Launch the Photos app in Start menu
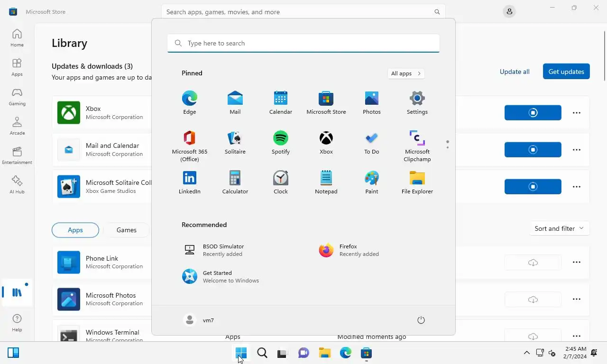This screenshot has height=364, width=607. point(372,103)
